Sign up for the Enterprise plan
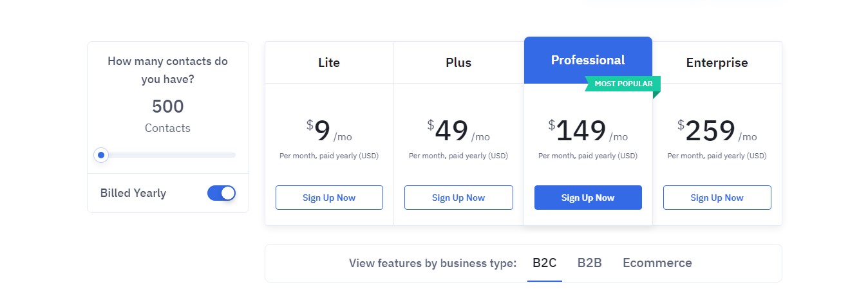Screen dimensions: 868x305 tap(717, 198)
